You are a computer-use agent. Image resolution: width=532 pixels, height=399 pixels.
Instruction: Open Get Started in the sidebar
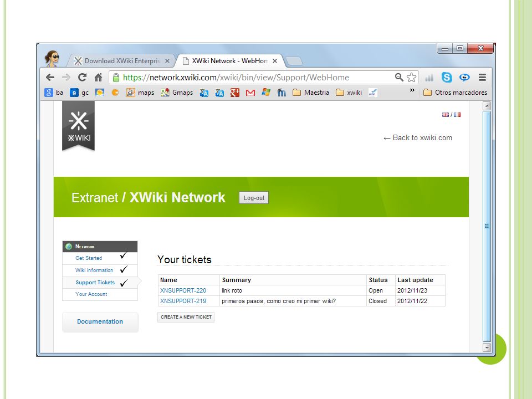pyautogui.click(x=89, y=258)
